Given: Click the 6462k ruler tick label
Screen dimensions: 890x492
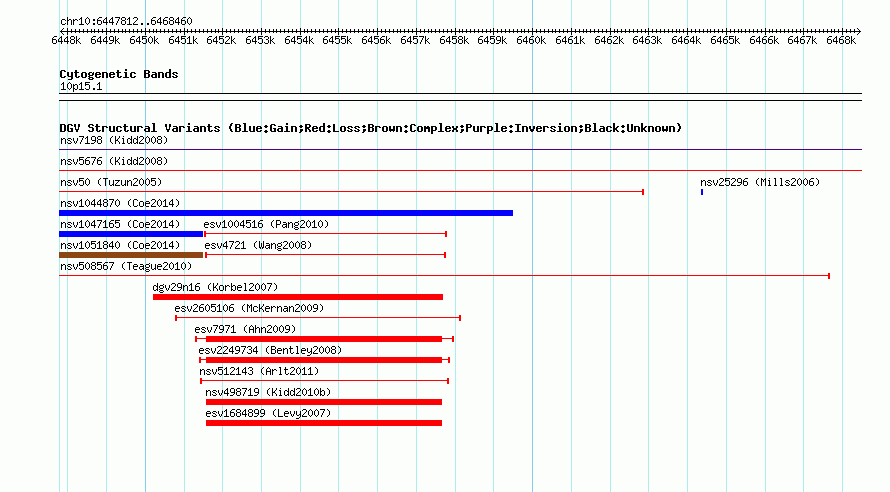Looking at the screenshot, I should [608, 40].
